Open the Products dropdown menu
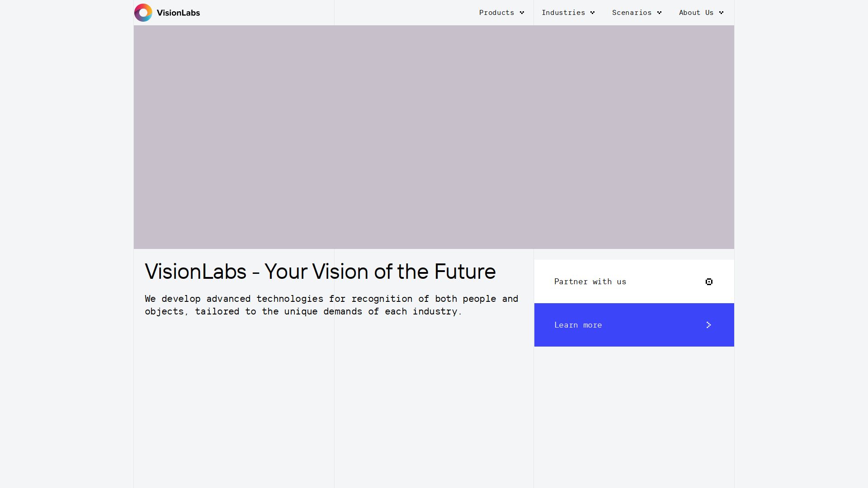Image resolution: width=868 pixels, height=488 pixels. 496,13
